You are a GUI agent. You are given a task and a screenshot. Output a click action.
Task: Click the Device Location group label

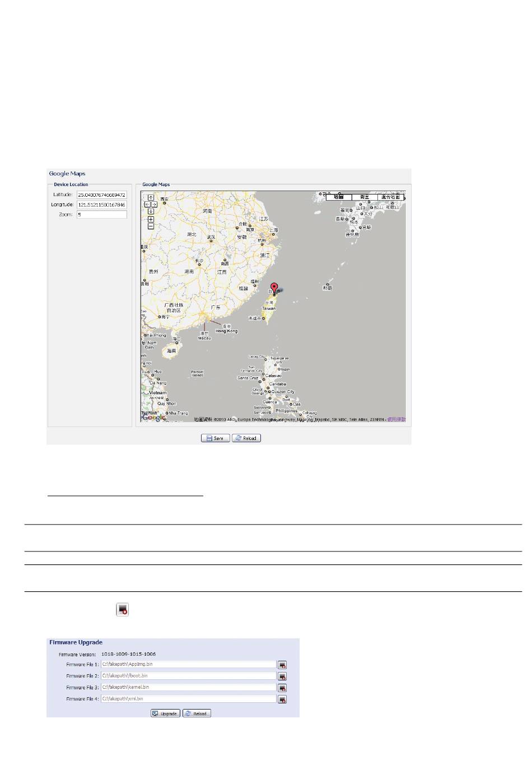pos(71,184)
